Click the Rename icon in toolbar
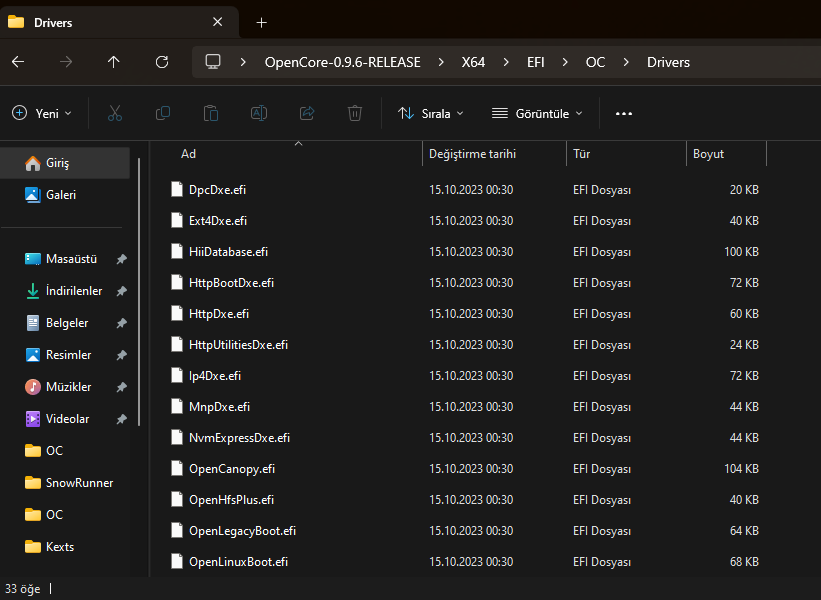 tap(259, 113)
